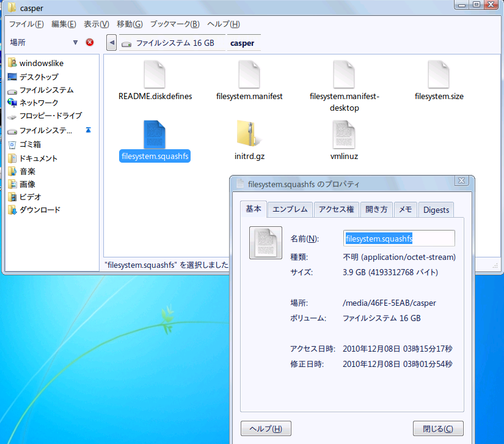Open the README.diskdefines file icon
This screenshot has height=444, width=504.
[155, 75]
